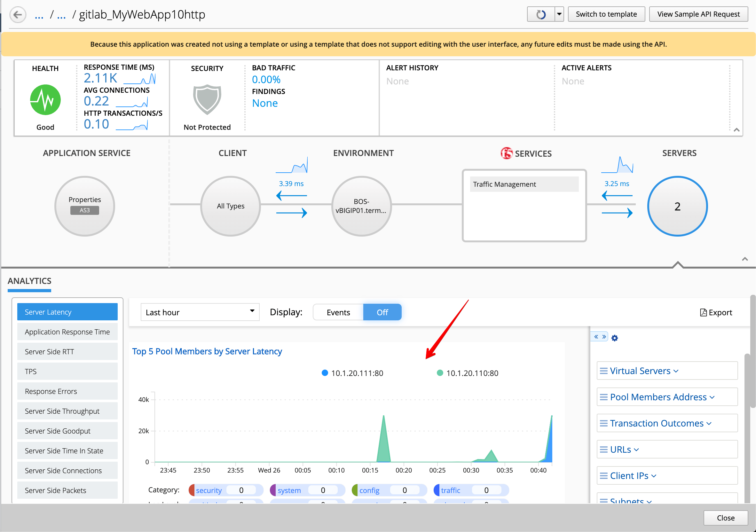The image size is (756, 532).
Task: Click the Client IPs drag handle icon
Action: point(603,476)
